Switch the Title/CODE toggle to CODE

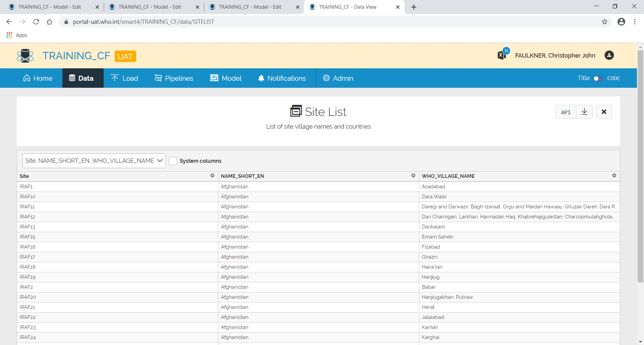598,78
